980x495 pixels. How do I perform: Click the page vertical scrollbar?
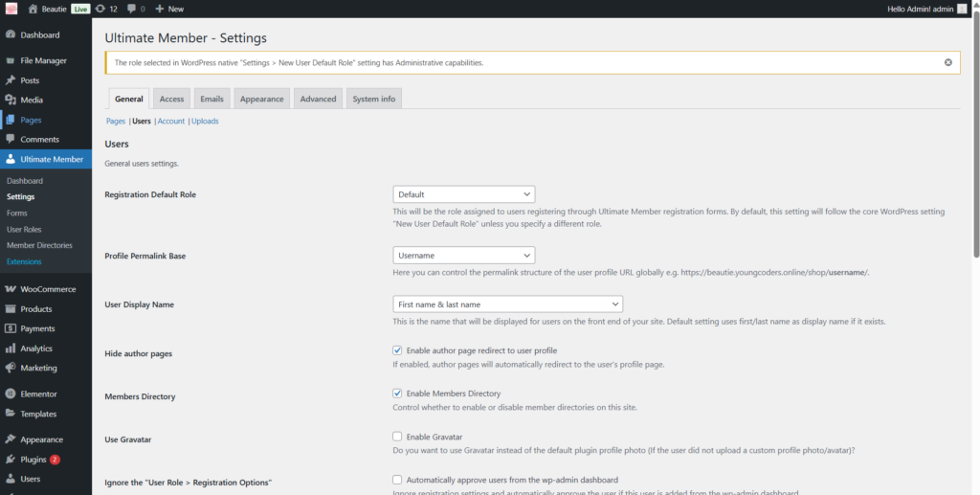point(975,134)
